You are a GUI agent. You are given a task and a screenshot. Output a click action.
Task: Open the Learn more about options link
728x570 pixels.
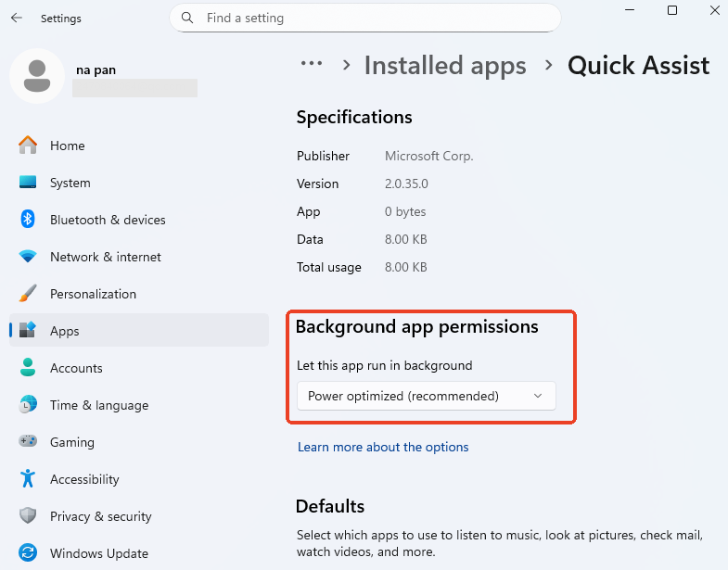(383, 447)
